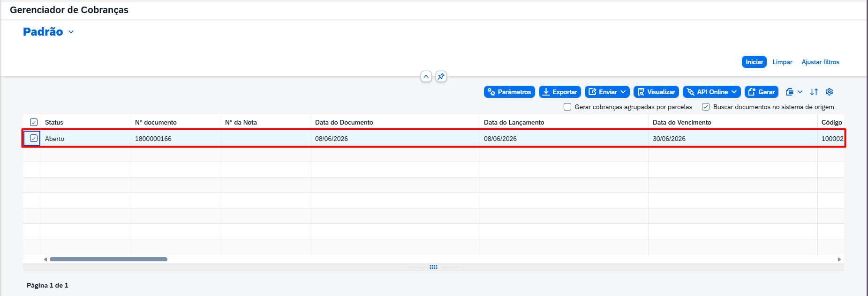Enable Gerar cobranças agrupadas por parcelas
This screenshot has width=868, height=296.
[567, 107]
